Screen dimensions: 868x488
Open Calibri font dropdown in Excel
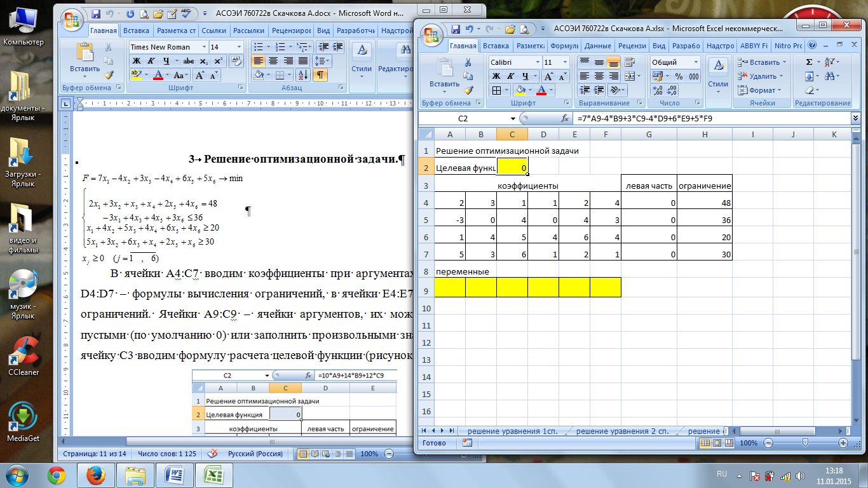point(538,62)
